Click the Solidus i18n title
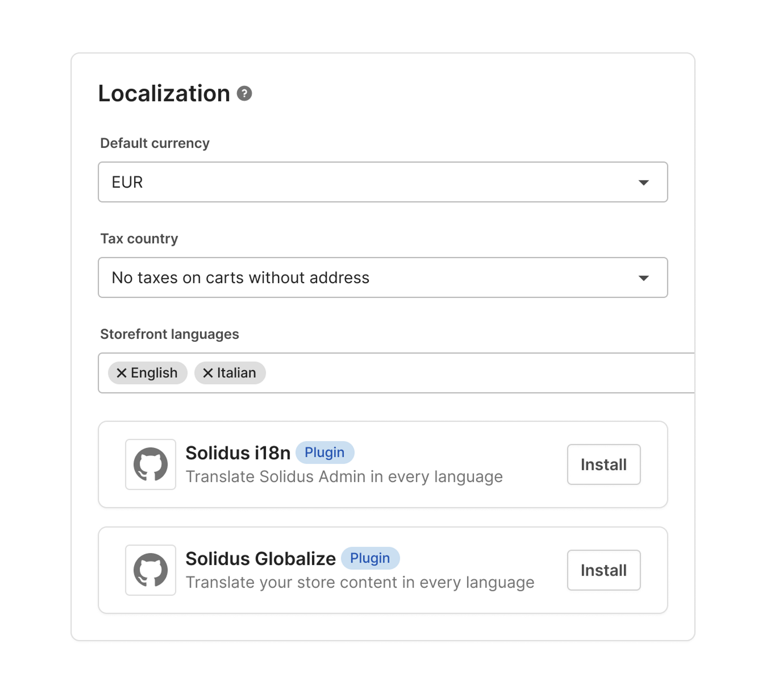Image resolution: width=784 pixels, height=682 pixels. click(238, 453)
